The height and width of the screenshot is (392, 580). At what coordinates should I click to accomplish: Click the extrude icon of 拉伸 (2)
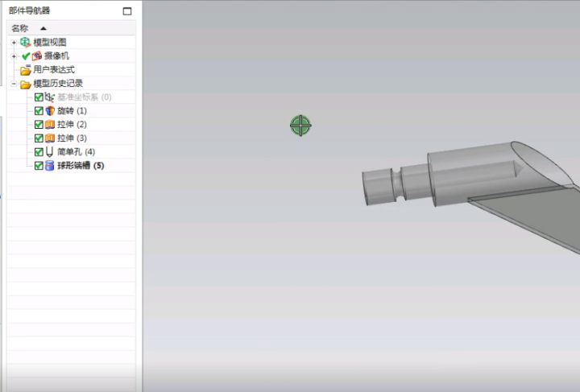[x=50, y=125]
